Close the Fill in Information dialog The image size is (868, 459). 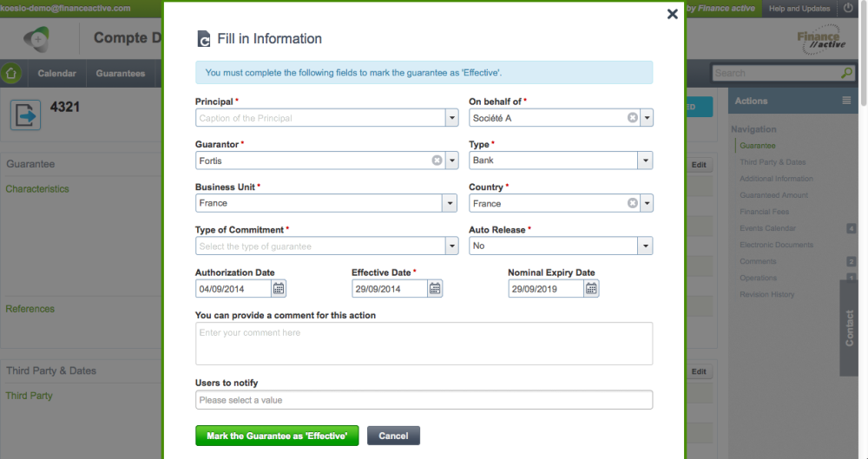(672, 14)
